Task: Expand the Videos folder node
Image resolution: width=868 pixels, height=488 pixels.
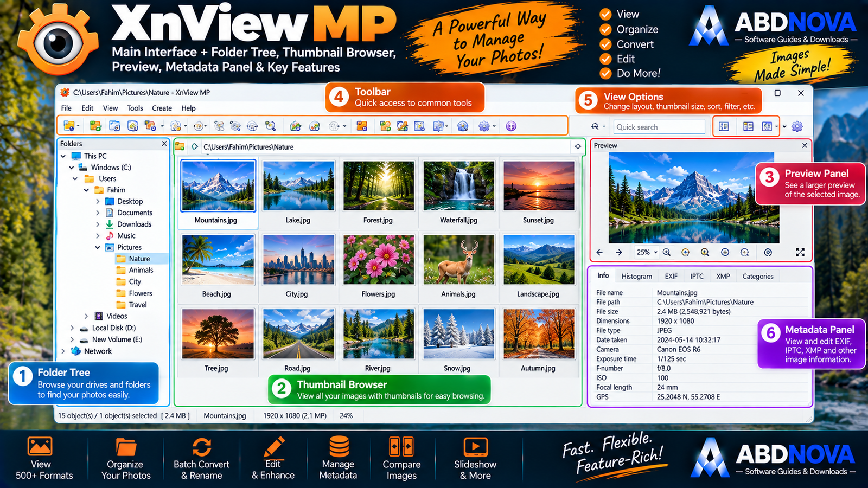Action: 86,316
